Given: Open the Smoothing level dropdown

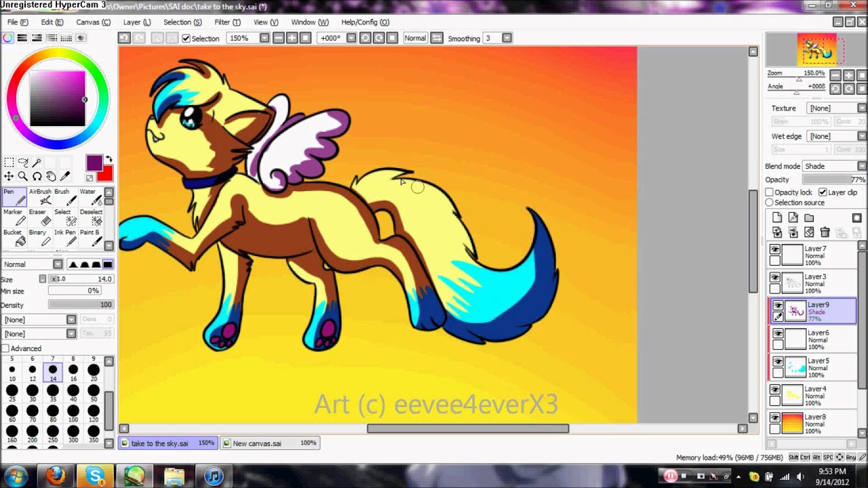Looking at the screenshot, I should (x=507, y=38).
